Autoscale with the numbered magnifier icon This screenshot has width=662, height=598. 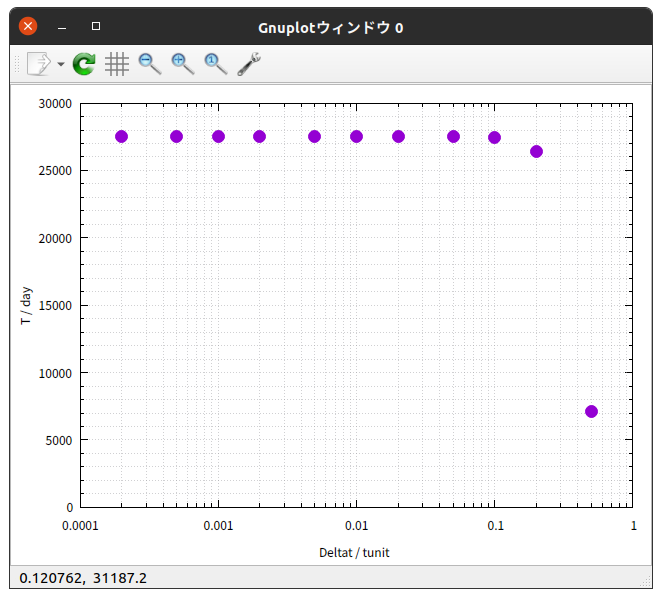pos(216,64)
